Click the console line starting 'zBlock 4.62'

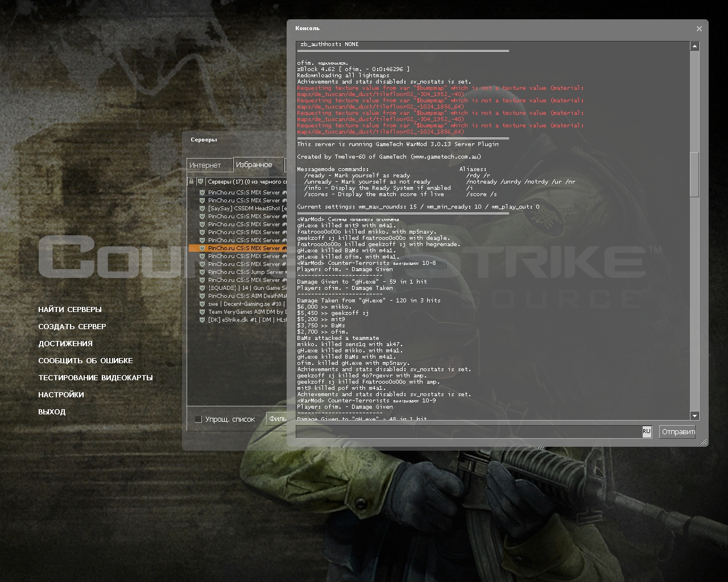pos(353,69)
